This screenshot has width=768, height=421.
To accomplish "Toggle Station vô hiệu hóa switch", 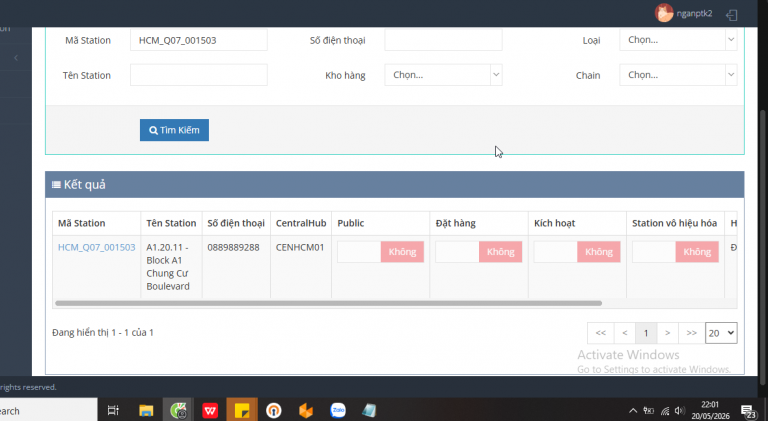I will click(x=675, y=252).
